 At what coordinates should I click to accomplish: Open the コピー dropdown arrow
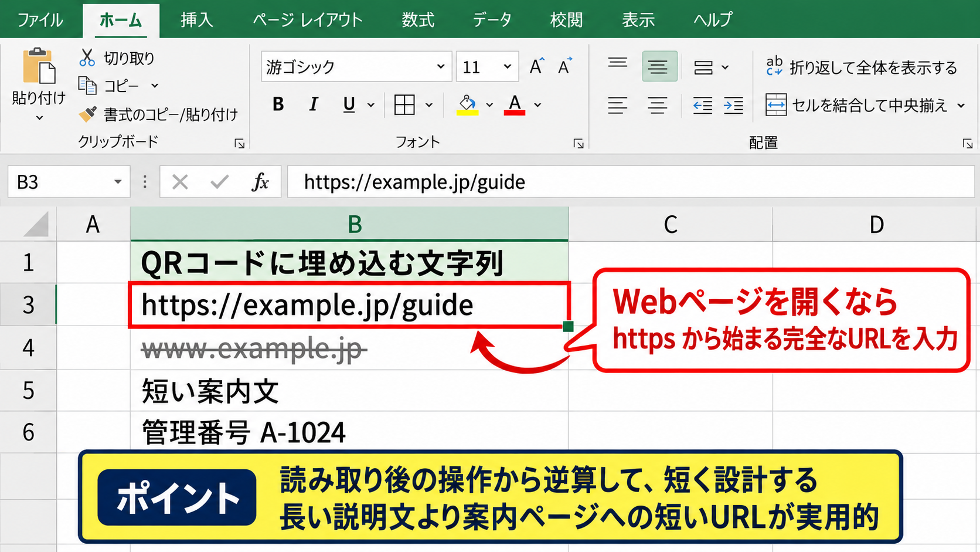coord(155,86)
